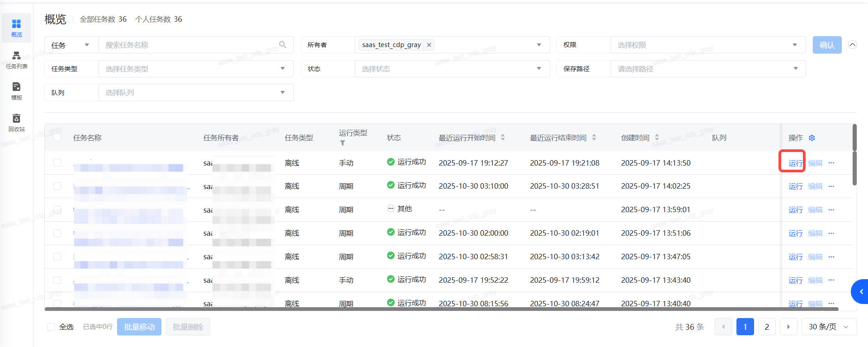Click the 确认 confirm button
This screenshot has width=868, height=347.
pos(827,45)
